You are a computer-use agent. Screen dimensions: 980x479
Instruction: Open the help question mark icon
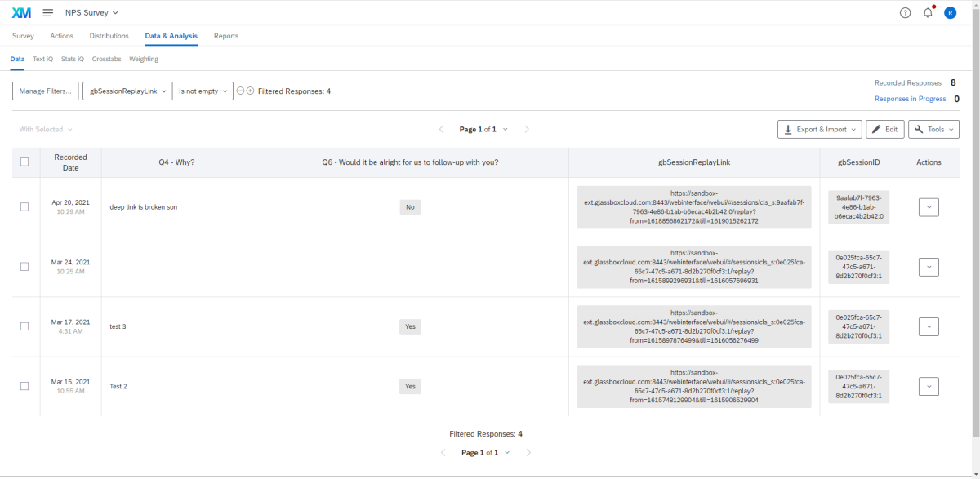905,12
